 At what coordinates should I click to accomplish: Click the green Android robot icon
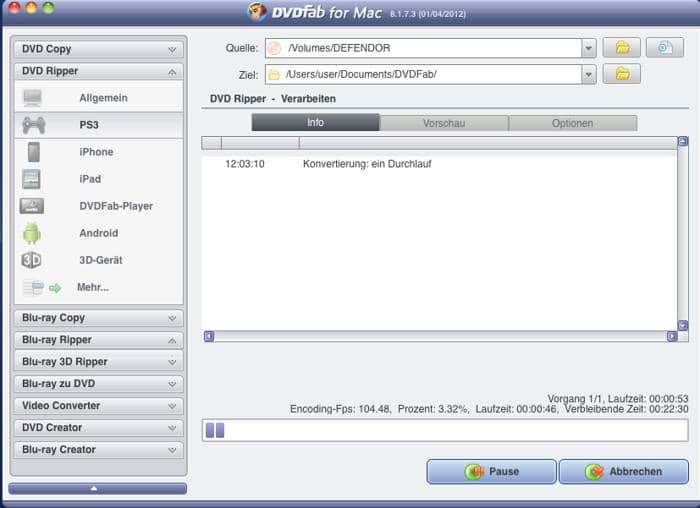tap(32, 233)
